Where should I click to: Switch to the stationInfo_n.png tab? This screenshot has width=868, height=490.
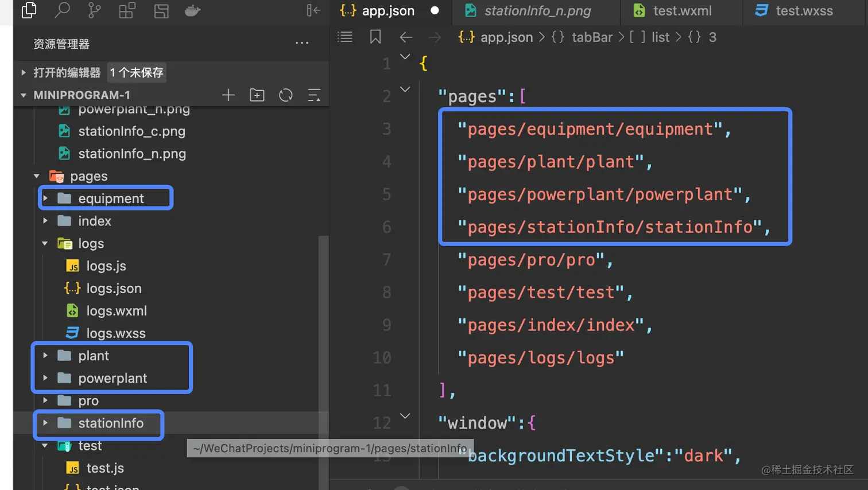click(536, 11)
